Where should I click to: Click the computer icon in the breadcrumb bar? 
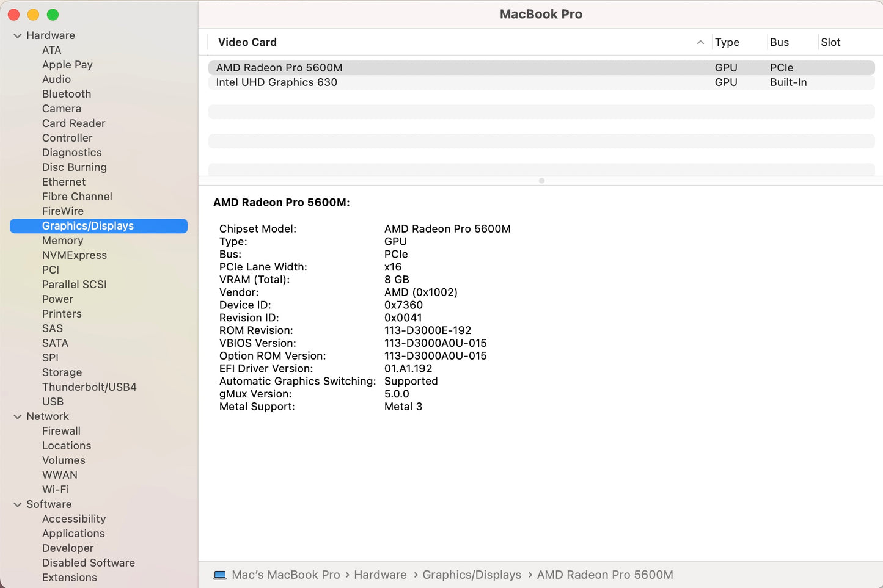click(220, 575)
